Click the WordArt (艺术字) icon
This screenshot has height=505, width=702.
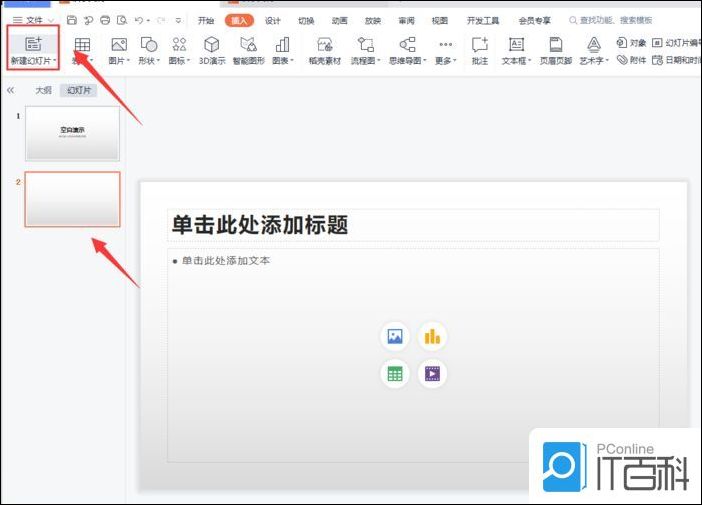(594, 44)
